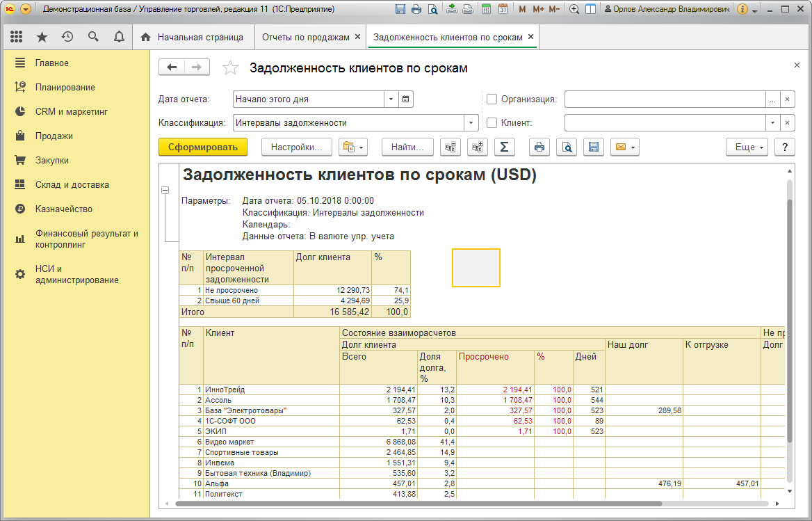Screen dimensions: 812x521
Task: Open the date picker calendar beside Дата отчета
Action: [406, 99]
